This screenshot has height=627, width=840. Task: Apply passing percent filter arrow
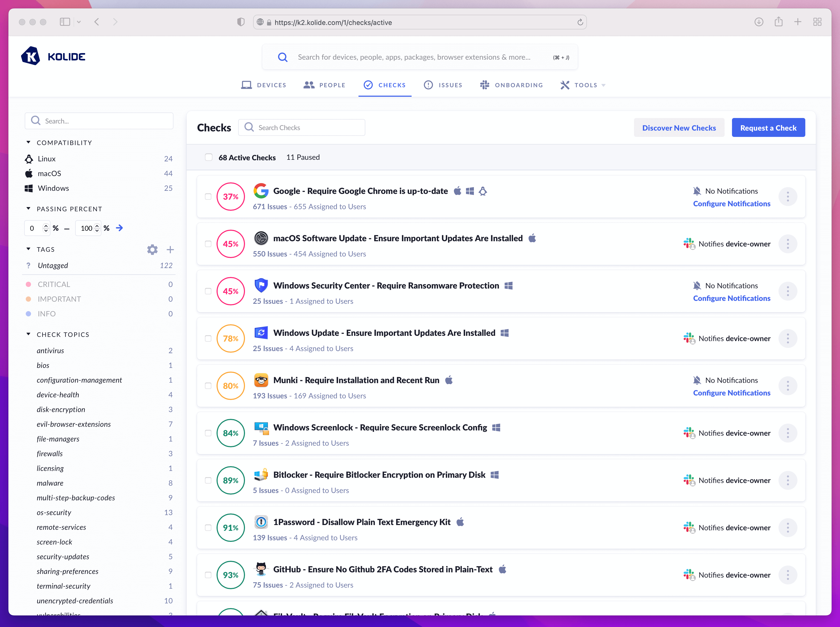[x=119, y=228]
